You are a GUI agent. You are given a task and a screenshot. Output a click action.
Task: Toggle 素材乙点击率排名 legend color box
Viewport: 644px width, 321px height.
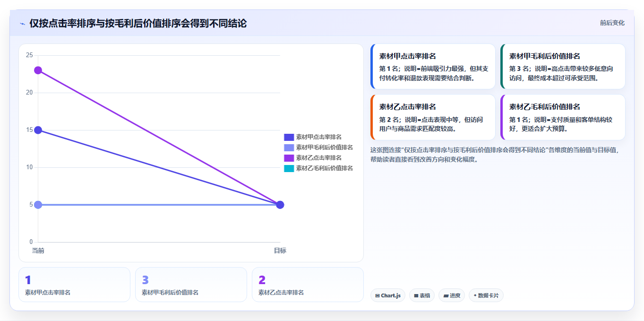click(x=289, y=158)
